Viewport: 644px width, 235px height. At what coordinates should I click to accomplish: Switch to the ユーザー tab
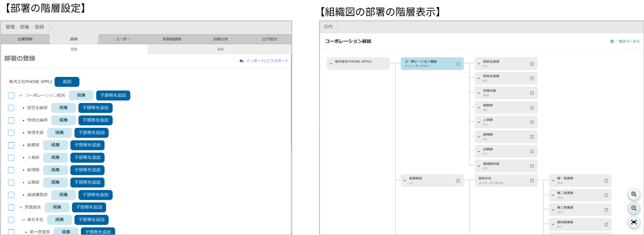[123, 39]
